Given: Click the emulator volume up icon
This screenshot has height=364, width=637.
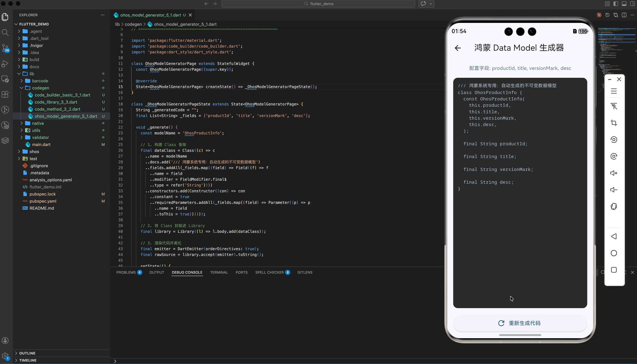Looking at the screenshot, I should [614, 173].
